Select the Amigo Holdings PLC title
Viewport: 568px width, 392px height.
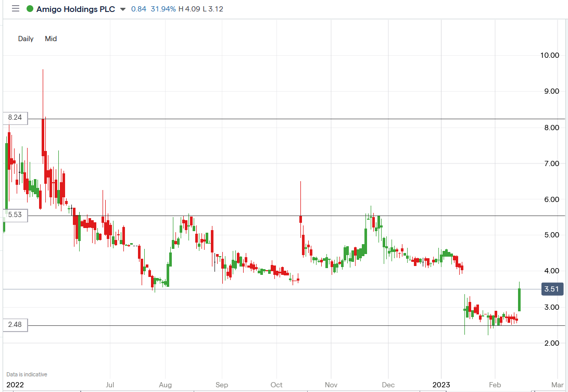(75, 9)
